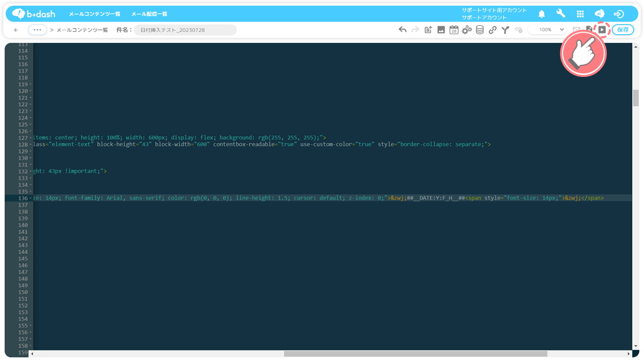Open the support chat face icon
The image size is (644, 362).
599,14
